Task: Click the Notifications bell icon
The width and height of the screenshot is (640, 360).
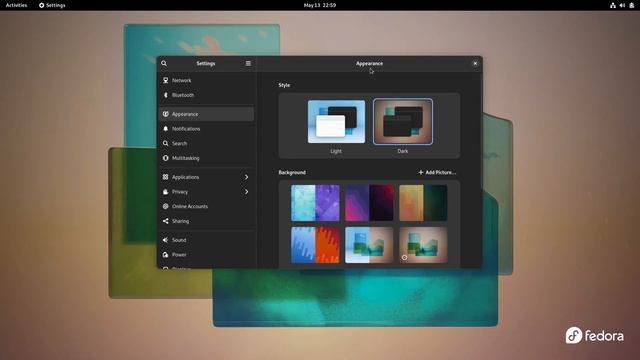Action: (x=166, y=129)
